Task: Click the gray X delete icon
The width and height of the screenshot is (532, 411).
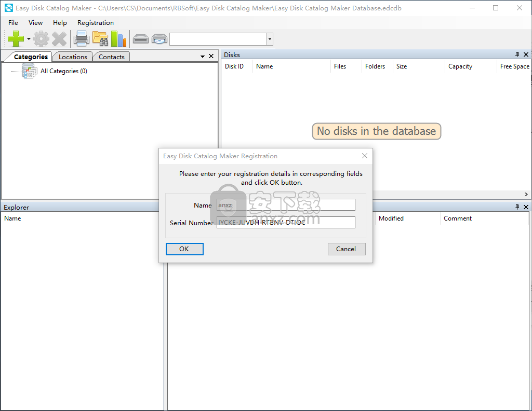Action: [x=59, y=39]
